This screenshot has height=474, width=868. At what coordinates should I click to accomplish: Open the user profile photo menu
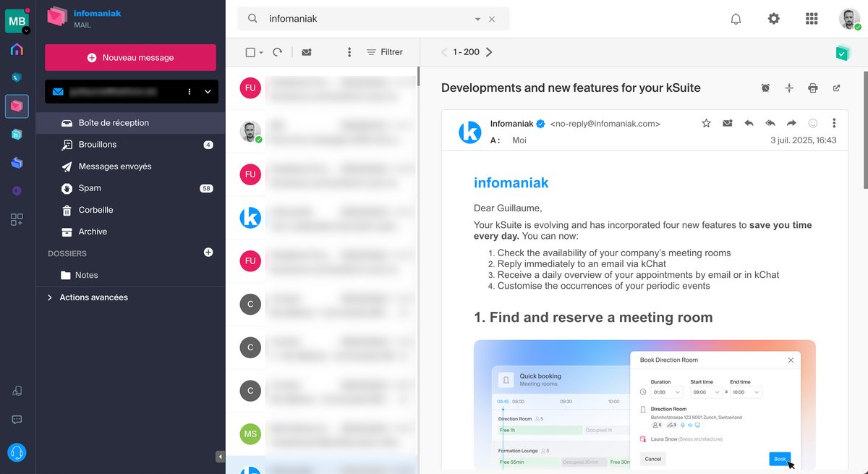click(850, 19)
